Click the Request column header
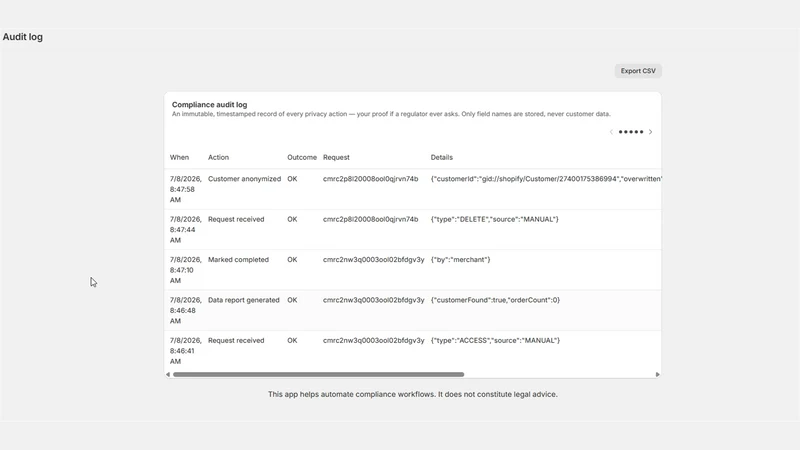The width and height of the screenshot is (800, 450). (x=336, y=157)
